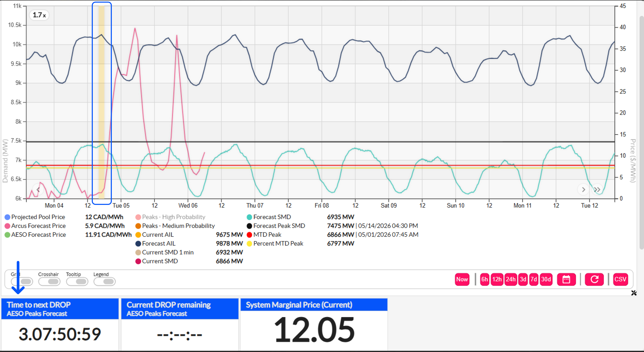Image resolution: width=644 pixels, height=352 pixels.
Task: Click the refresh chart icon
Action: 594,279
